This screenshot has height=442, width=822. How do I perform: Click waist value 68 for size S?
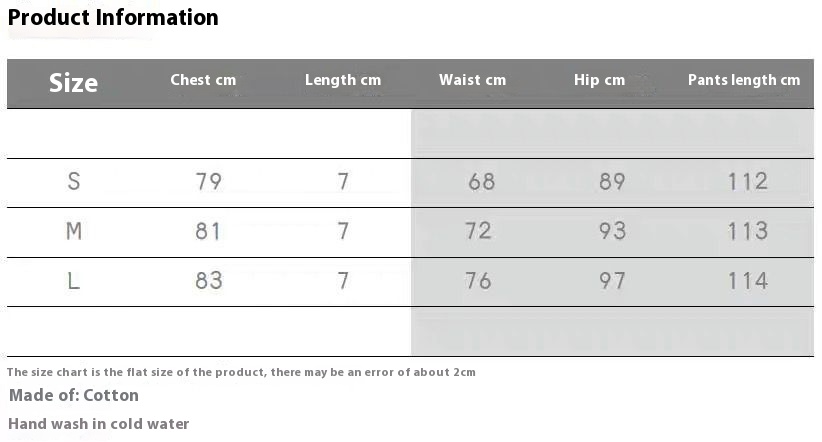tap(482, 182)
